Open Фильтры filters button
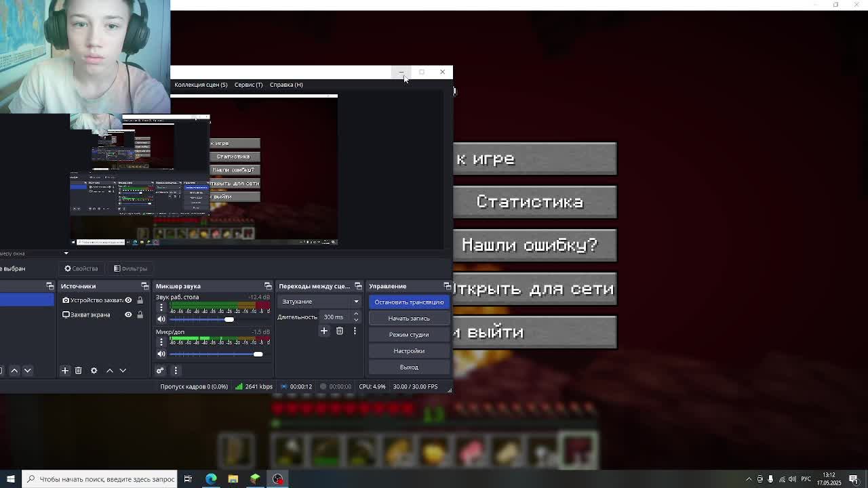 click(x=130, y=268)
